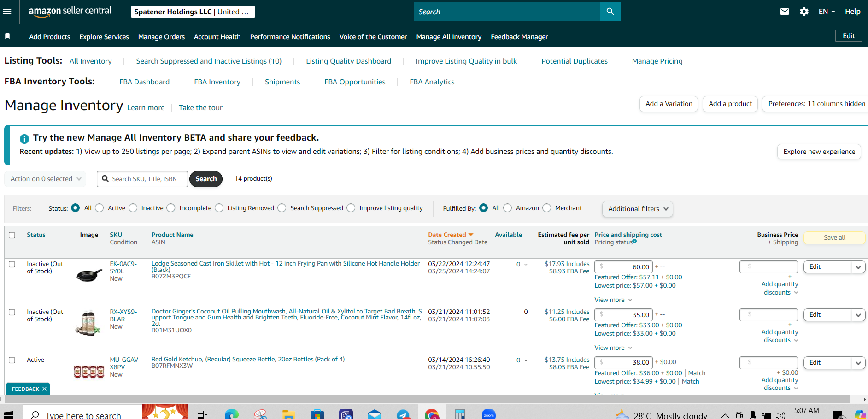Select the Search Suppressed filter radio
This screenshot has height=419, width=868.
282,208
